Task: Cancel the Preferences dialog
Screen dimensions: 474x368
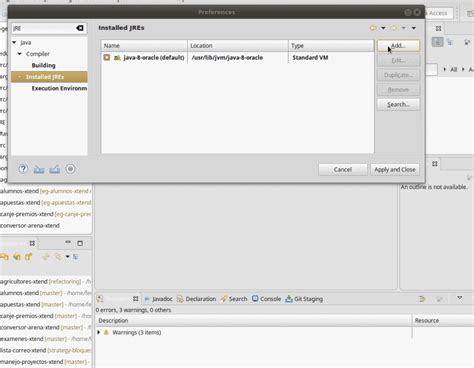Action: [x=343, y=169]
